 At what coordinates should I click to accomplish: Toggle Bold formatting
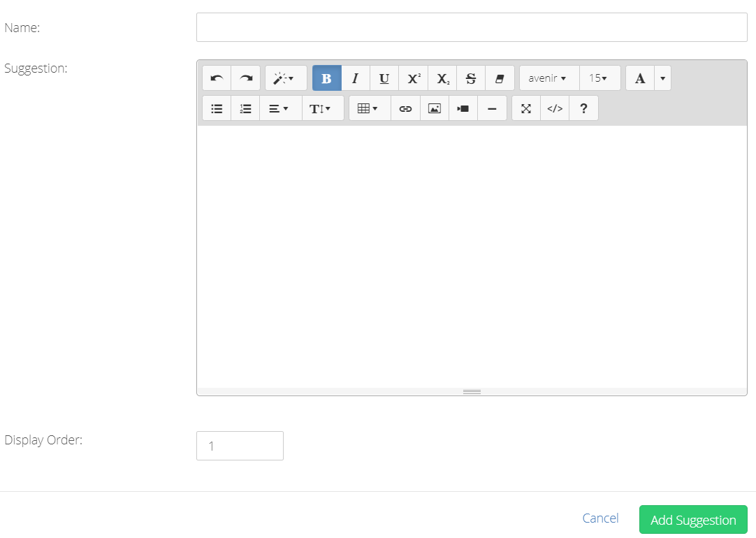pyautogui.click(x=327, y=78)
